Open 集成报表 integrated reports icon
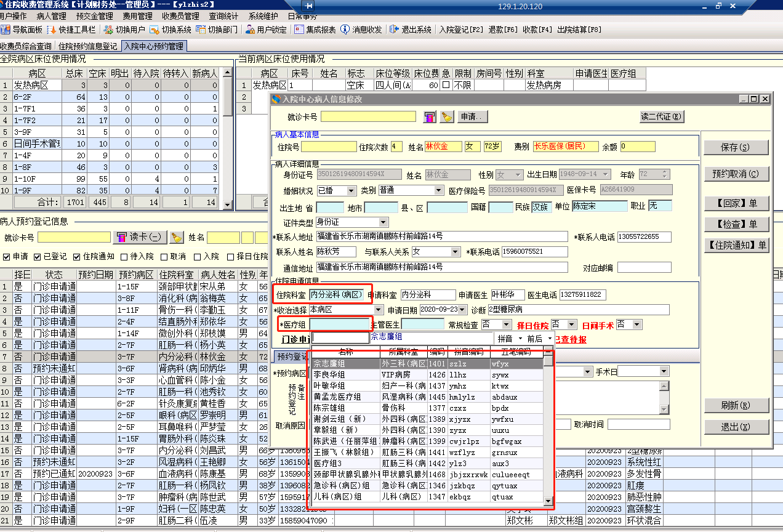The image size is (783, 532). click(299, 30)
